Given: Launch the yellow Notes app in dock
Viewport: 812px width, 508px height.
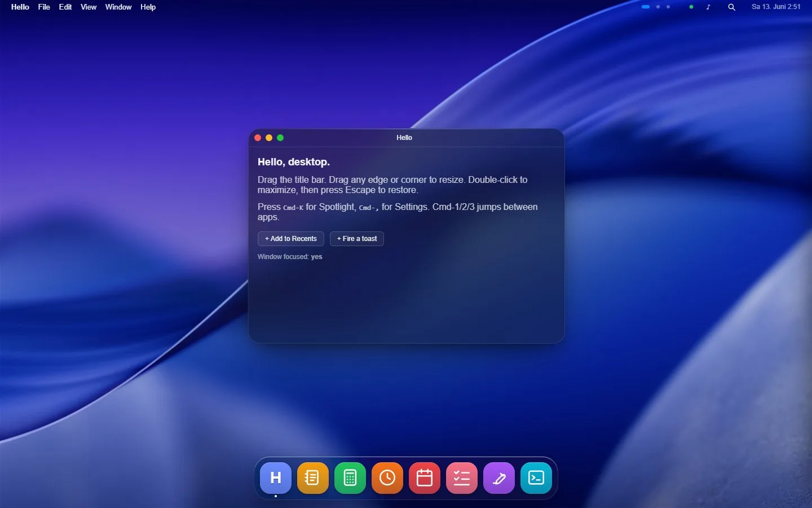Looking at the screenshot, I should (313, 478).
